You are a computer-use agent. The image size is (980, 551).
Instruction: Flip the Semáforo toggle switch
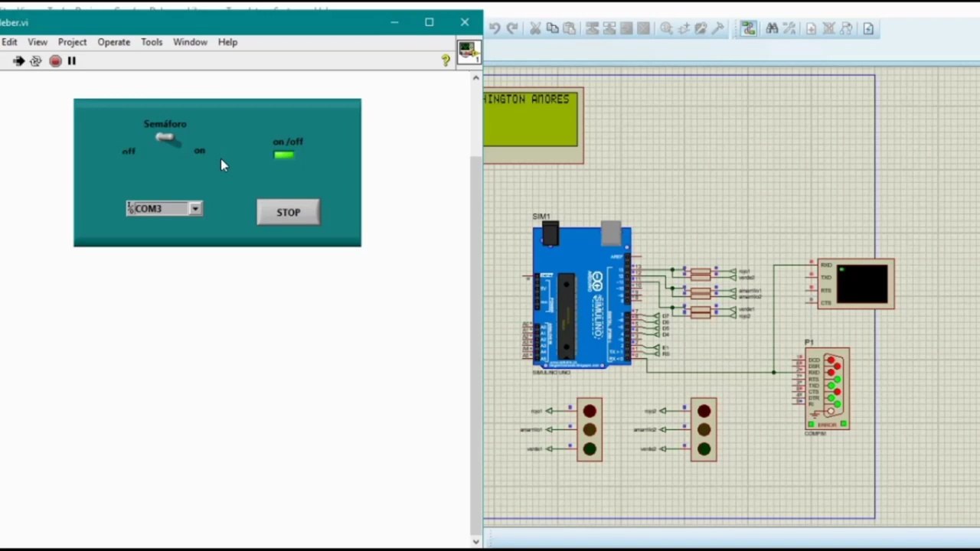point(167,139)
